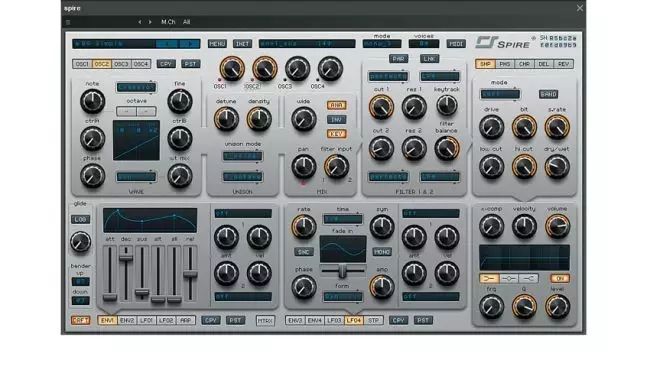Viewport: 650px width, 386px height.
Task: Click the volume knob in master section
Action: [557, 226]
